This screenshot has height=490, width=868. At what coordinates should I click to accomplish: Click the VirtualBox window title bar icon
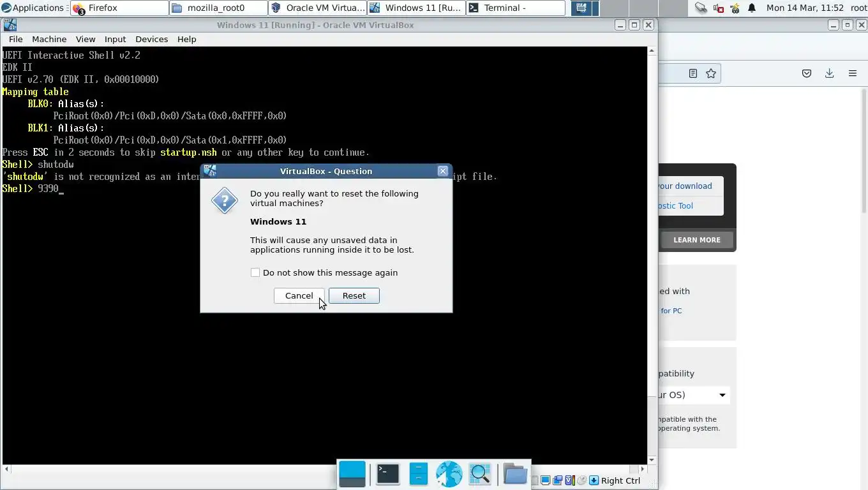[x=9, y=25]
